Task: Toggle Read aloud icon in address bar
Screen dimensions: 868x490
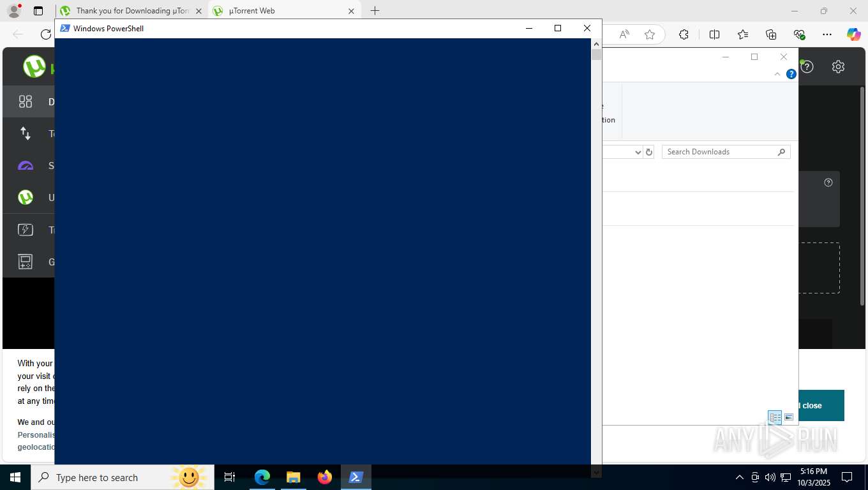Action: click(624, 34)
